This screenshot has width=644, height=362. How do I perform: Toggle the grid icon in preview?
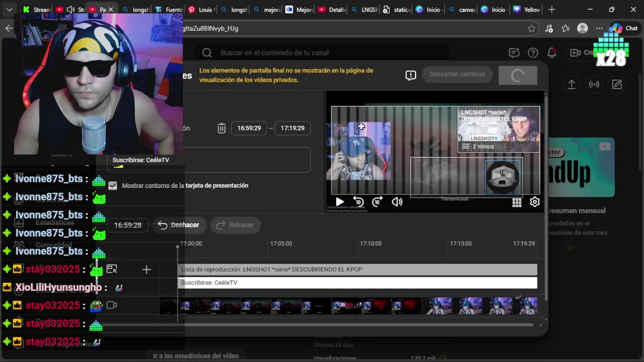[x=517, y=202]
